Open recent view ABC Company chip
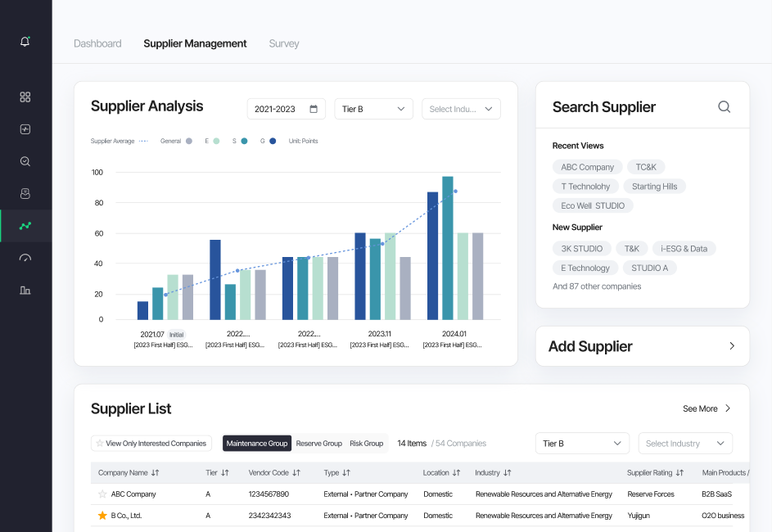The image size is (772, 532). (587, 167)
